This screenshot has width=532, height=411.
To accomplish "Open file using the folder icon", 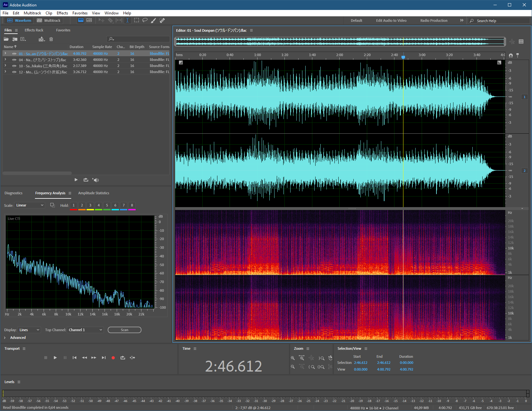I will coord(6,39).
